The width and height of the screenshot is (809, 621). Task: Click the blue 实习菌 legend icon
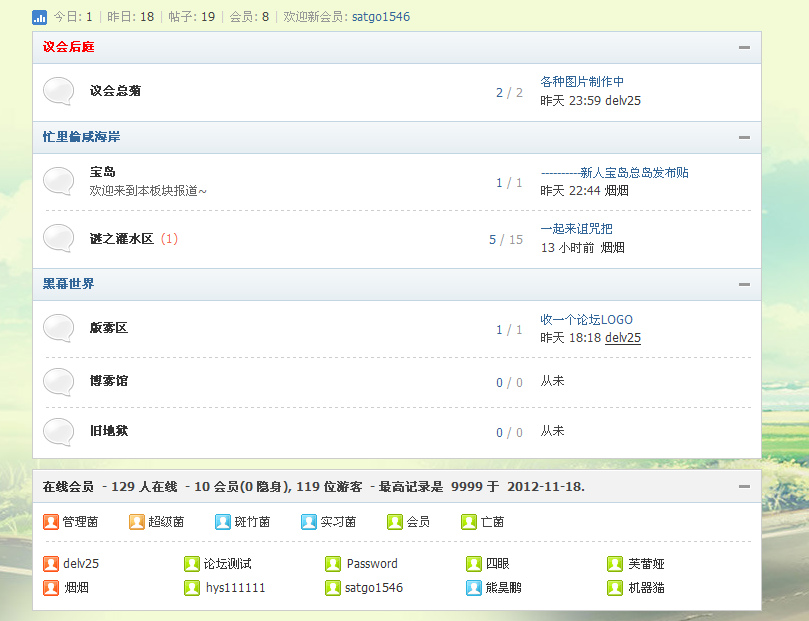click(x=309, y=522)
